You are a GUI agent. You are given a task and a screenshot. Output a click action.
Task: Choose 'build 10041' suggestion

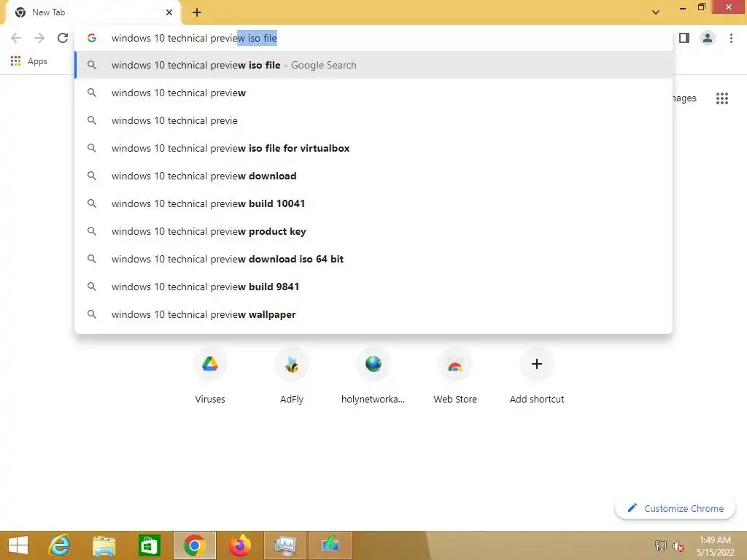point(373,203)
